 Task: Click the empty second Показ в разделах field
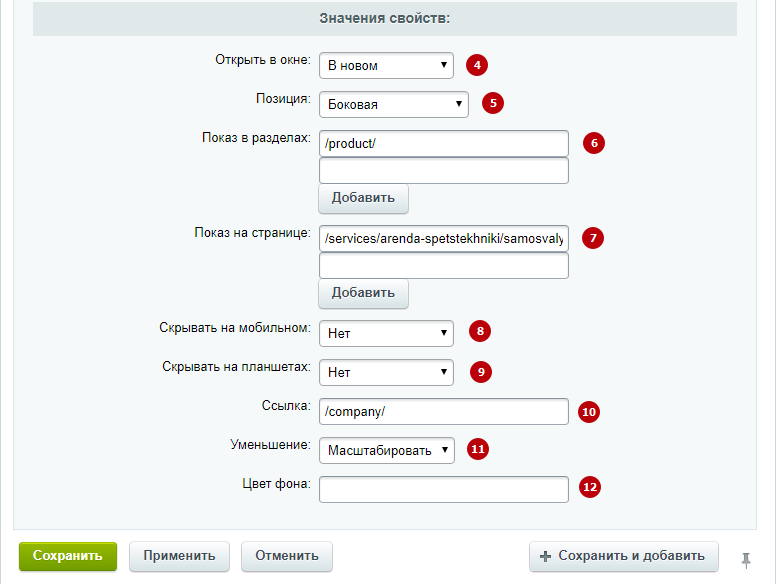pos(444,171)
